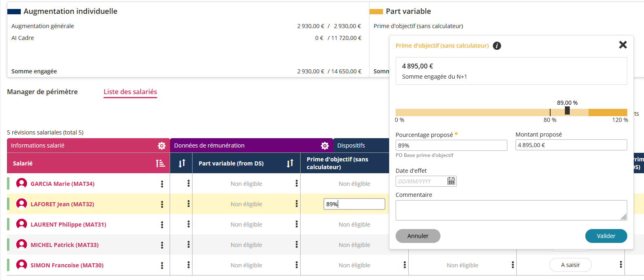Open three-dot menu next to SIMON Francoise

(x=162, y=265)
